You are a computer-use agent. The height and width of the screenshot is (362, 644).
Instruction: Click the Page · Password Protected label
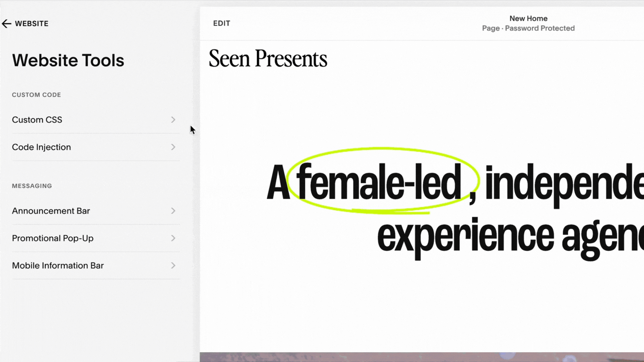click(x=528, y=28)
